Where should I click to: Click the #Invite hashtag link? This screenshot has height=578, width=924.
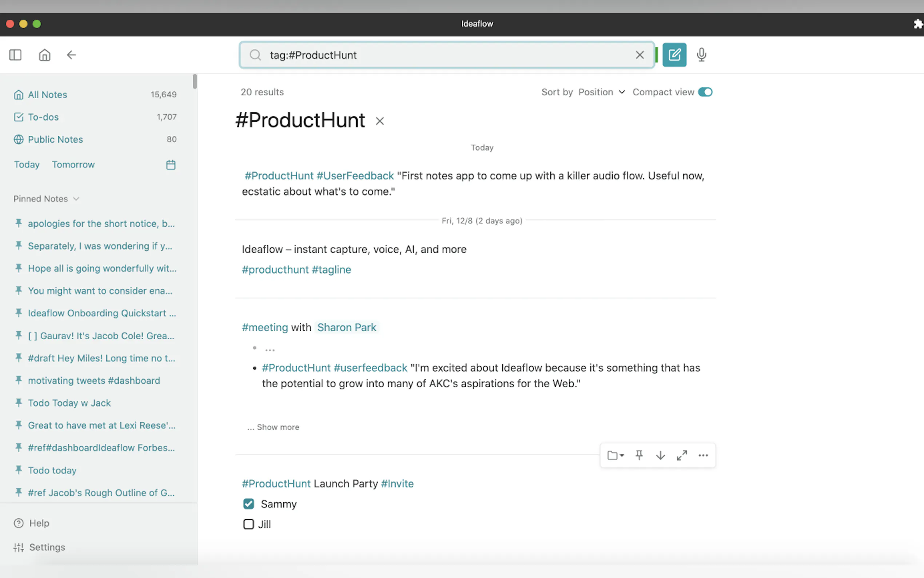coord(397,484)
